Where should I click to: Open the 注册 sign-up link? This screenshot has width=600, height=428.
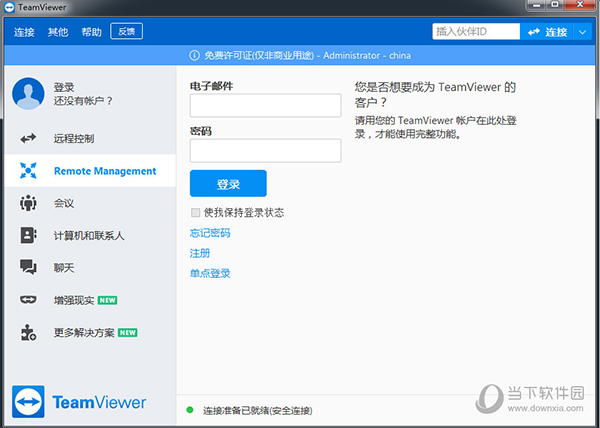tap(200, 253)
